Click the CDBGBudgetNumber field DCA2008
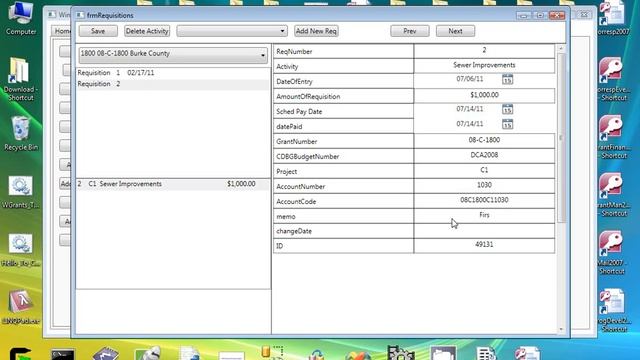Image resolution: width=640 pixels, height=360 pixels. [484, 156]
